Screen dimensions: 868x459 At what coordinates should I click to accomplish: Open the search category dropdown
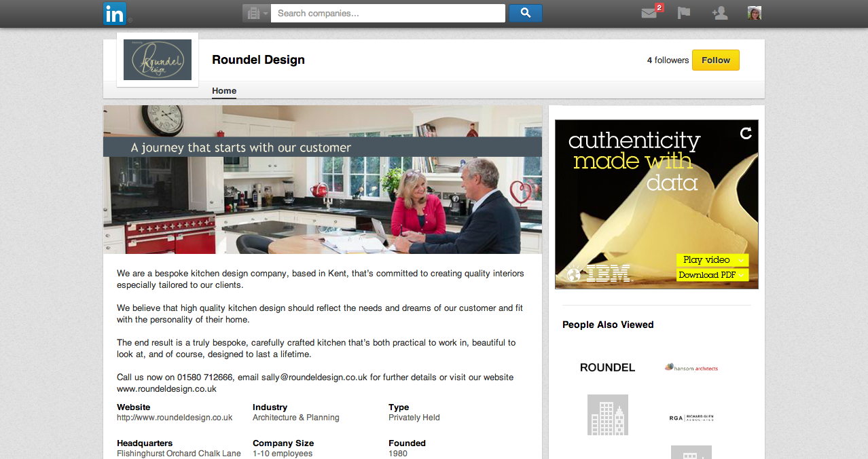point(257,14)
